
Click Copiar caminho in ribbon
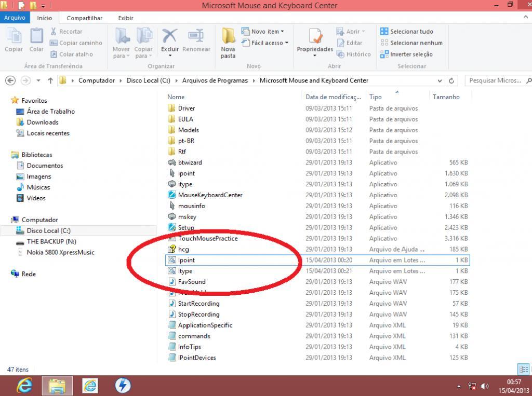click(x=76, y=43)
